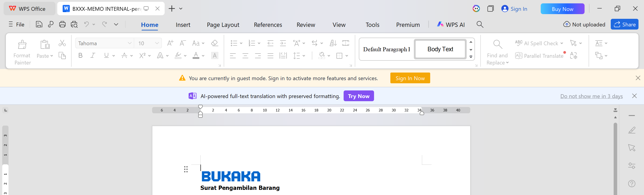Screen dimensions: 644x195
Task: Click the Save icon in quick access
Action: point(39,24)
